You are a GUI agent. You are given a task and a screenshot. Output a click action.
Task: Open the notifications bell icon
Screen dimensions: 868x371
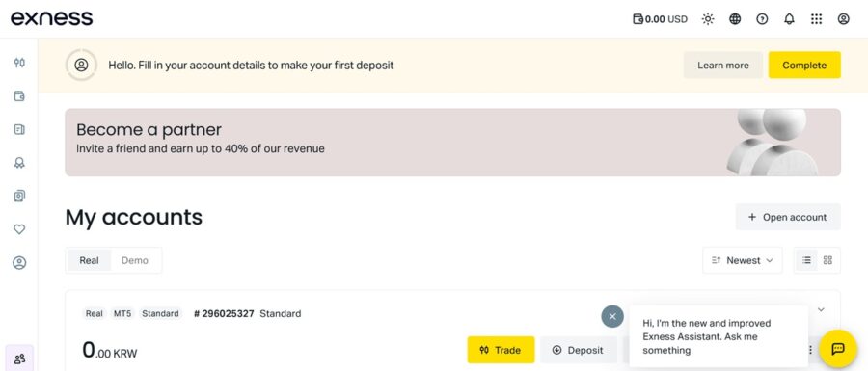click(x=789, y=19)
